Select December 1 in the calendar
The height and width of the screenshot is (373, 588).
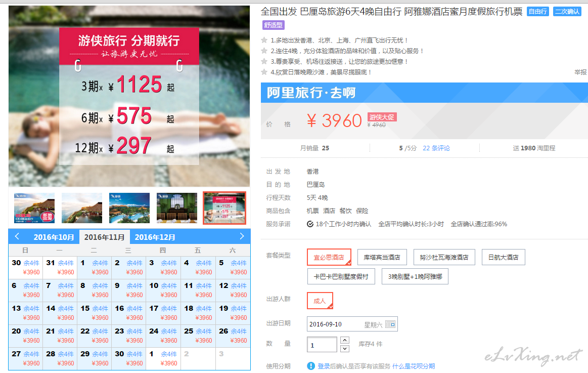(163, 358)
